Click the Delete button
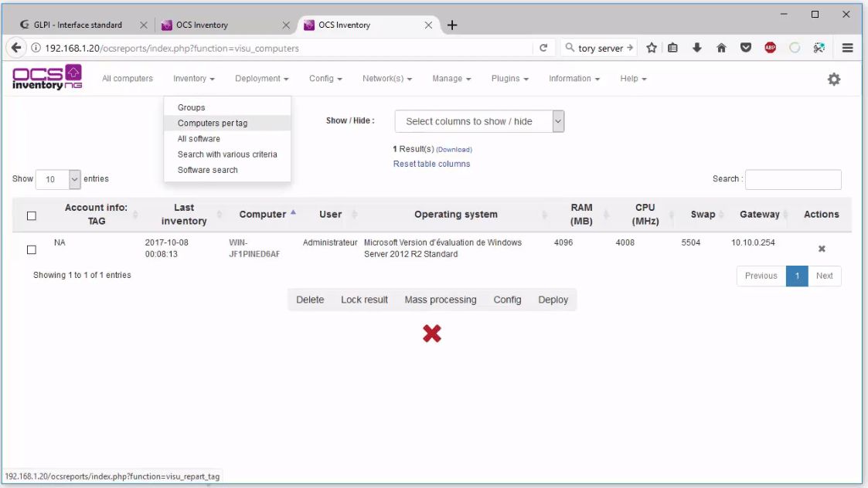Viewport: 868px width, 488px height. [310, 300]
